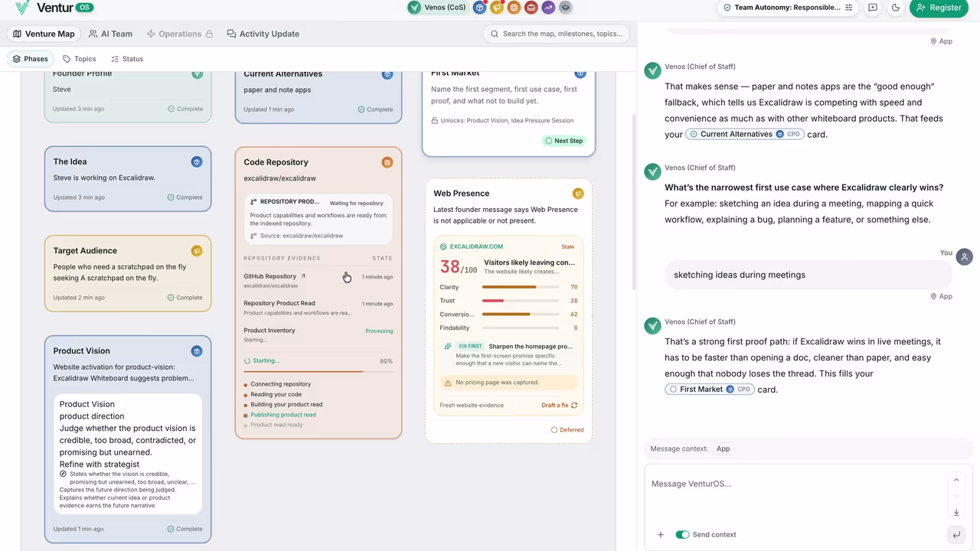
Task: Open the orange agent avatar in header
Action: (514, 8)
